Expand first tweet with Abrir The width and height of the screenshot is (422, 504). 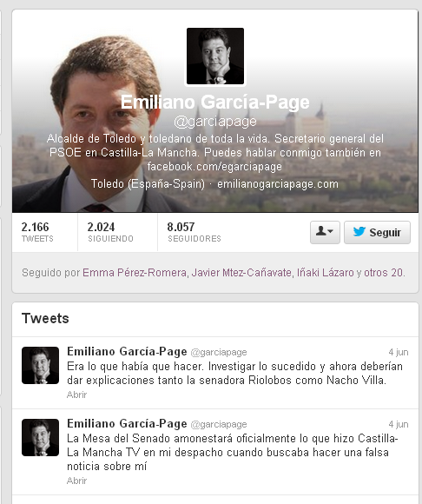click(76, 395)
